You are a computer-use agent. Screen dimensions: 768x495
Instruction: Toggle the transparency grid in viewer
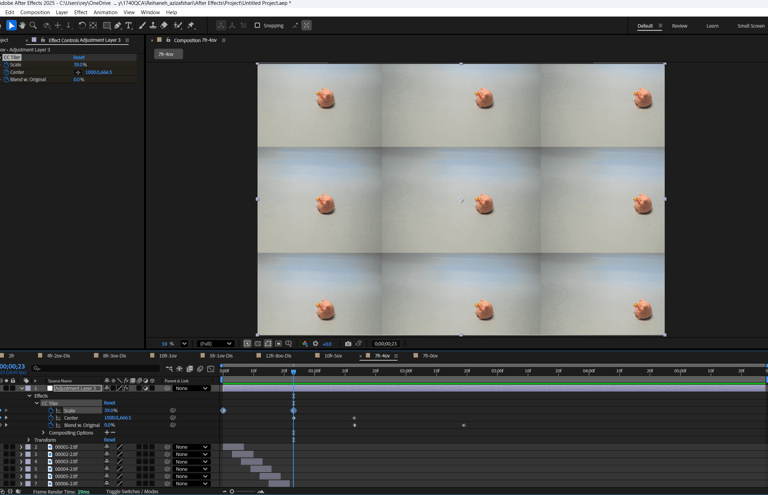pos(258,344)
